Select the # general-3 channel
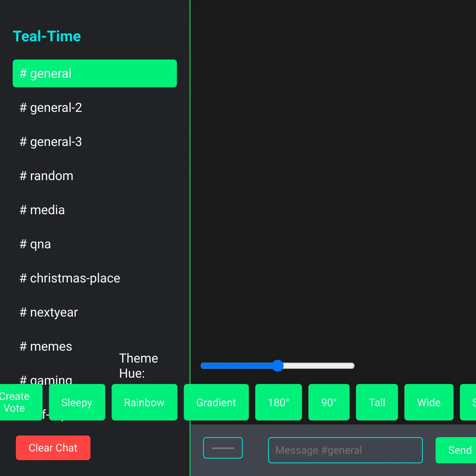This screenshot has height=476, width=476. coord(94,142)
